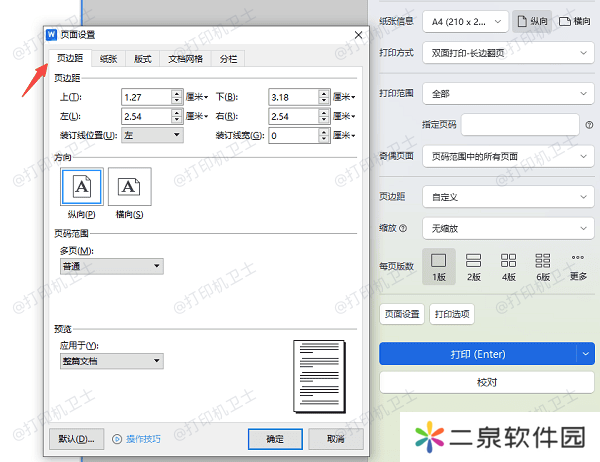Open 装订线位置 dropdown showing 左
600x462 pixels.
pos(152,135)
